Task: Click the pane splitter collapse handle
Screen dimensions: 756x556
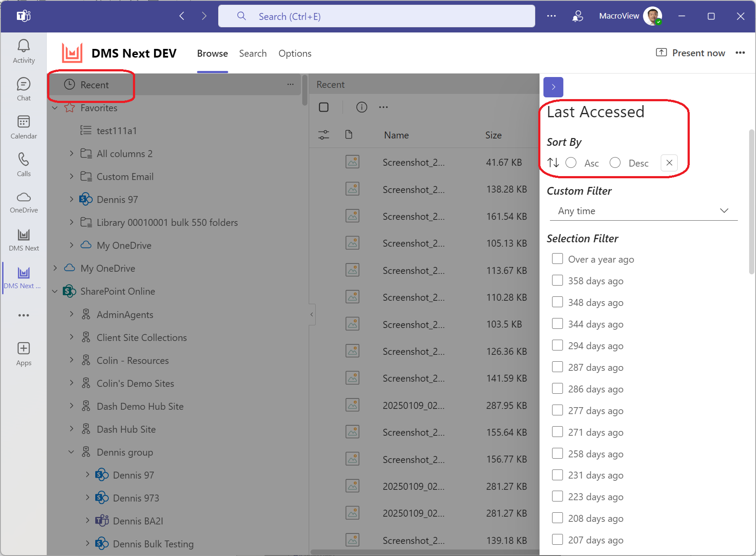Action: [x=312, y=315]
